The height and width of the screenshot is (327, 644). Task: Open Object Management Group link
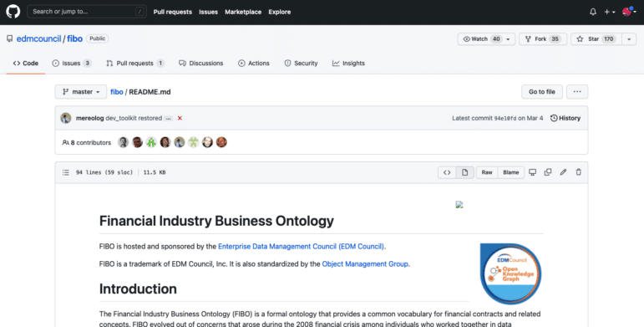pyautogui.click(x=365, y=264)
